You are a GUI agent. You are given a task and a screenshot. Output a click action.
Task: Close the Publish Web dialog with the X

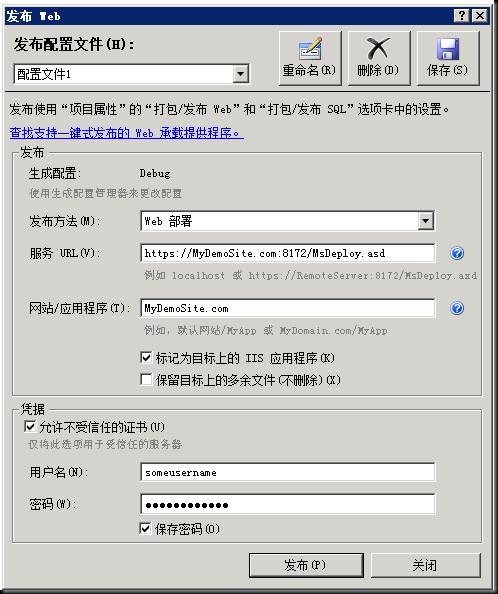(x=479, y=16)
